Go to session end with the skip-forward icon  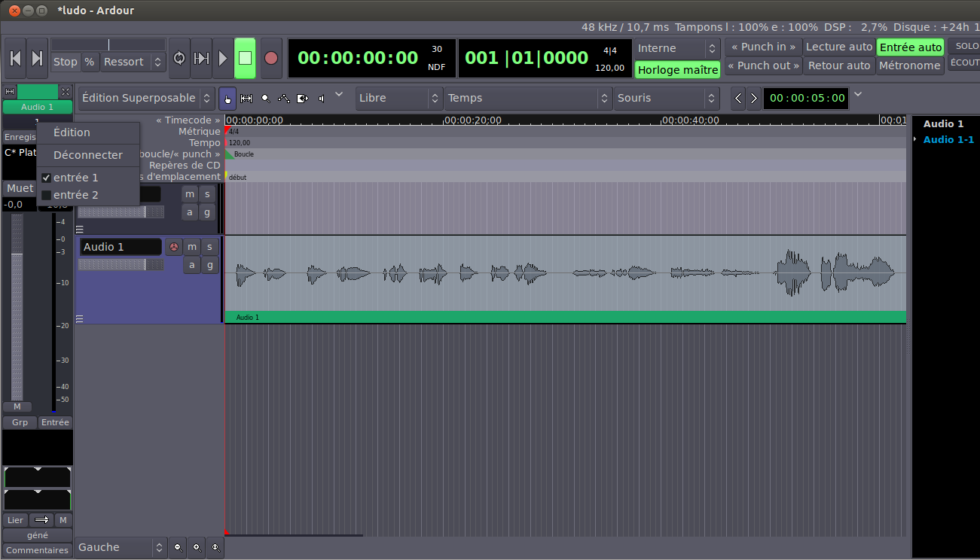[37, 58]
